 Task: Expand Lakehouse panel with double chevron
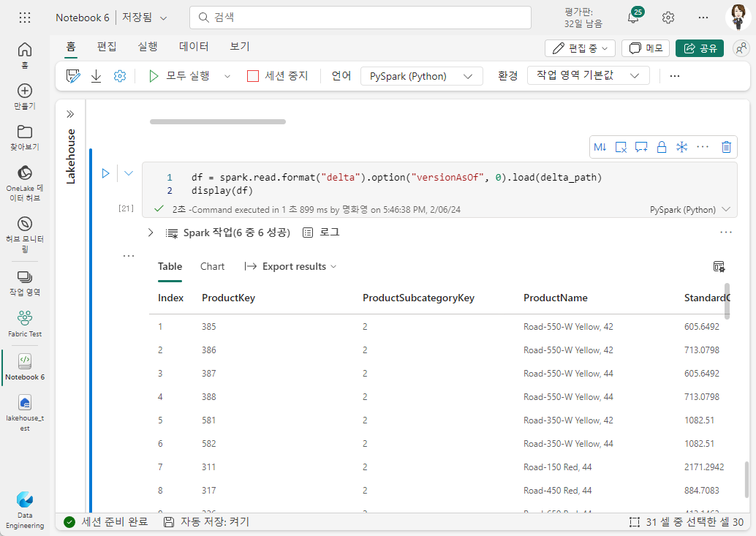point(70,114)
